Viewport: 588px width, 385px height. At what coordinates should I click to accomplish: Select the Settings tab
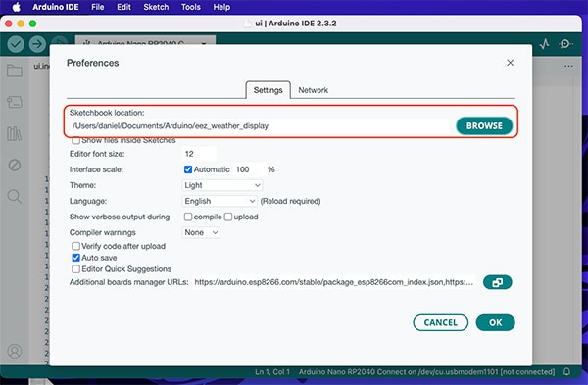(268, 90)
